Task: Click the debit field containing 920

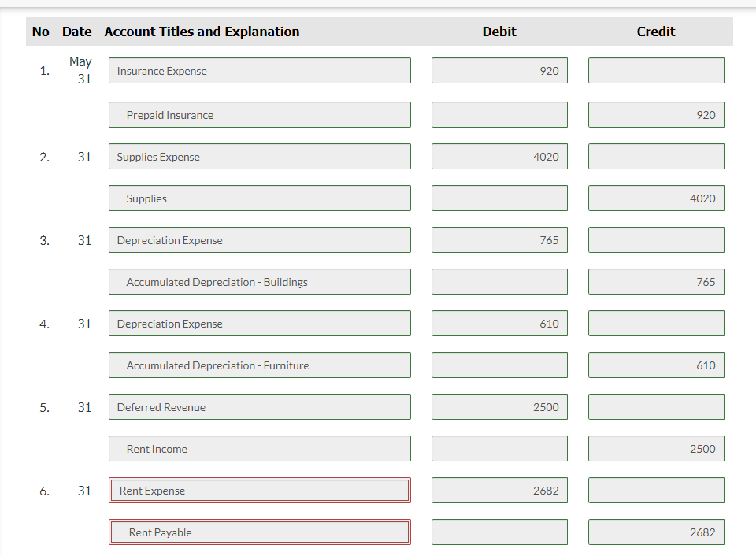Action: click(x=499, y=71)
